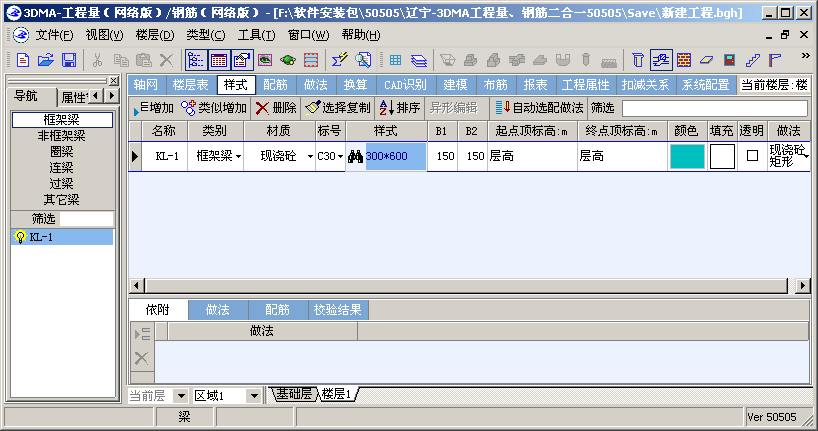Click the white 填充 swatch for KL-1

click(722, 157)
